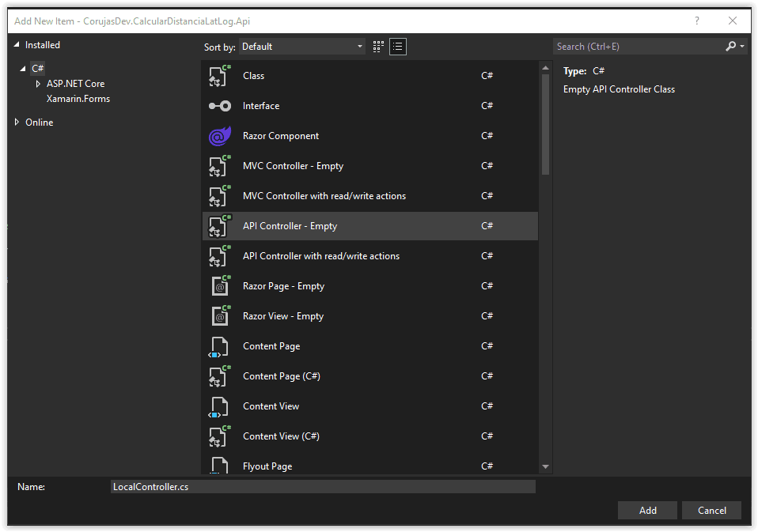Click the Interface template icon
The image size is (758, 532).
tap(219, 106)
